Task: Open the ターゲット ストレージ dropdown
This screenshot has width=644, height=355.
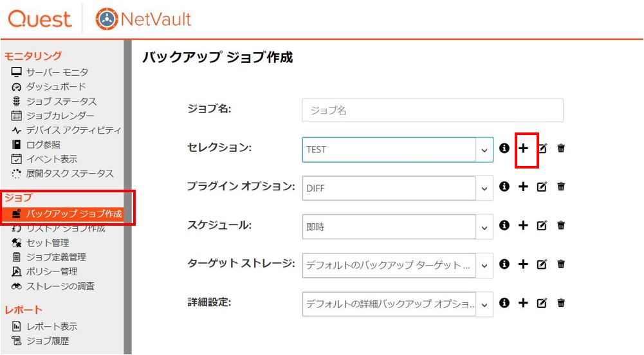Action: click(x=484, y=266)
